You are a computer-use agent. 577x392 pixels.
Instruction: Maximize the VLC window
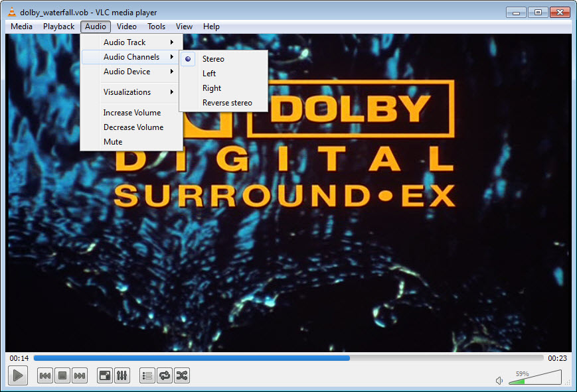538,13
